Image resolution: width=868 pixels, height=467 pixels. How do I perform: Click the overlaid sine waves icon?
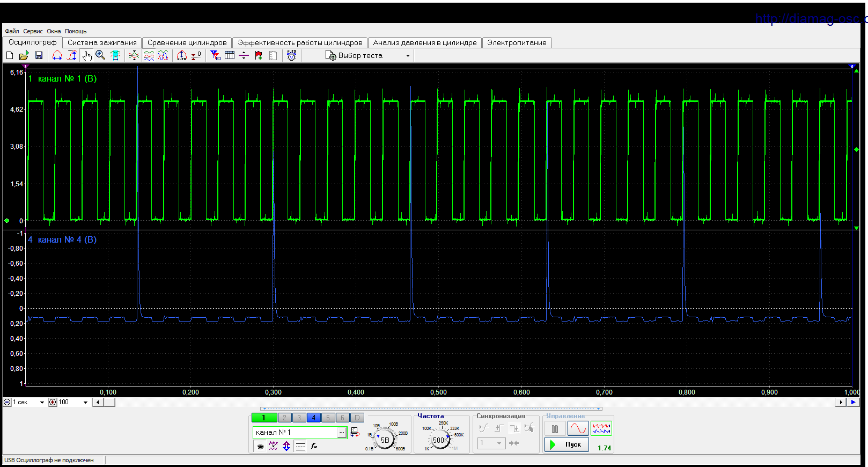(163, 55)
